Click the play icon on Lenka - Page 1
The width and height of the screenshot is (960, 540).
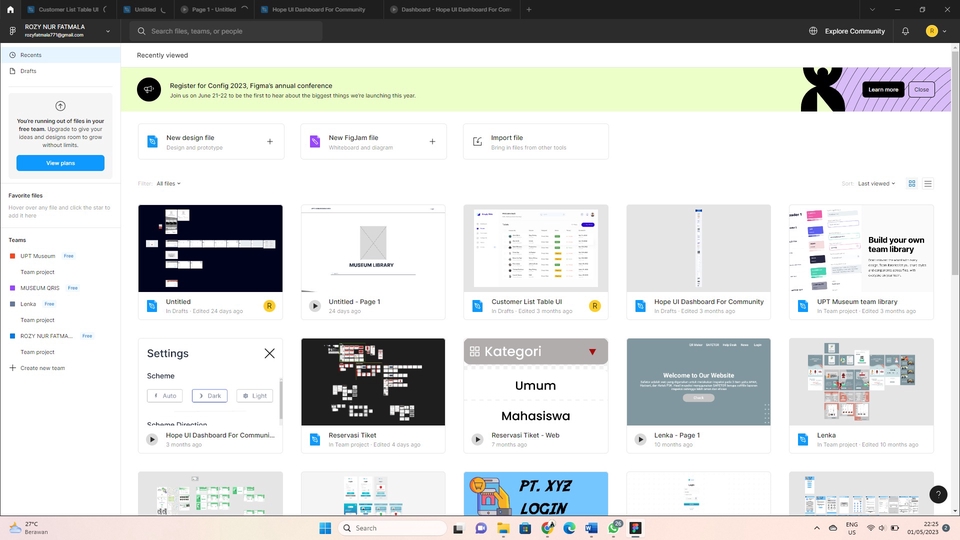point(640,440)
